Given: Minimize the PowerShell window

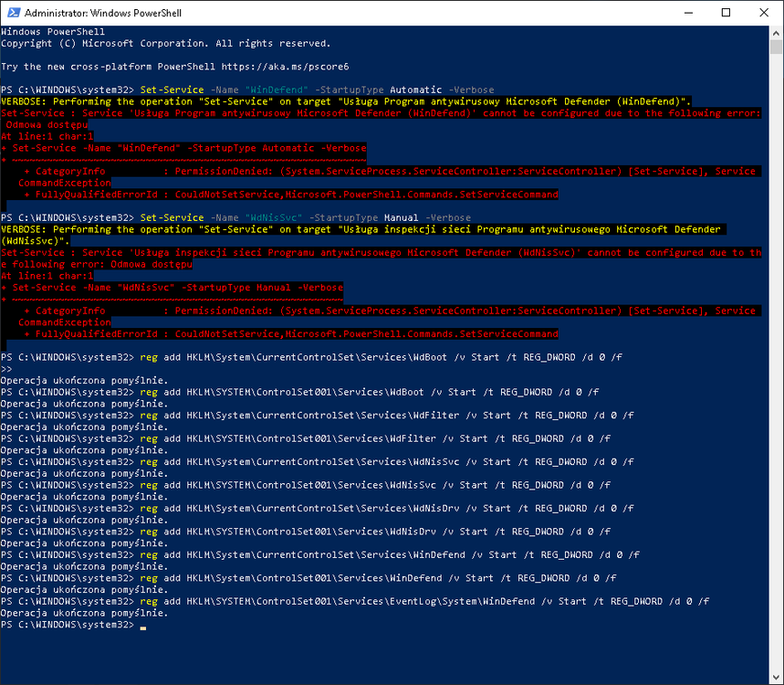Looking at the screenshot, I should click(688, 13).
